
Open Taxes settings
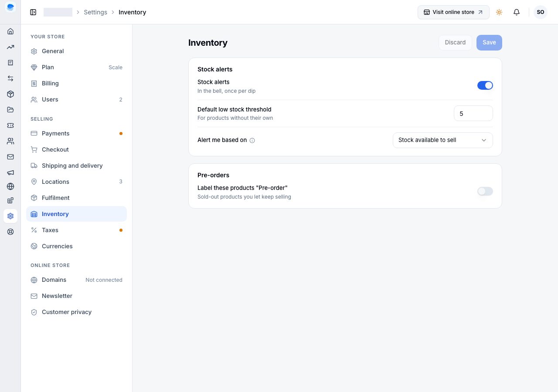coord(76,230)
